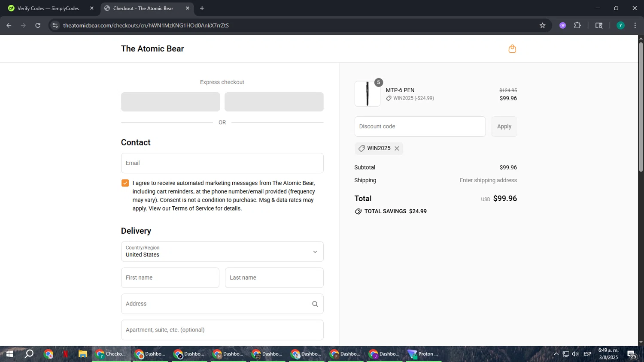This screenshot has width=644, height=362.
Task: Click the ESP language indicator
Action: click(587, 354)
